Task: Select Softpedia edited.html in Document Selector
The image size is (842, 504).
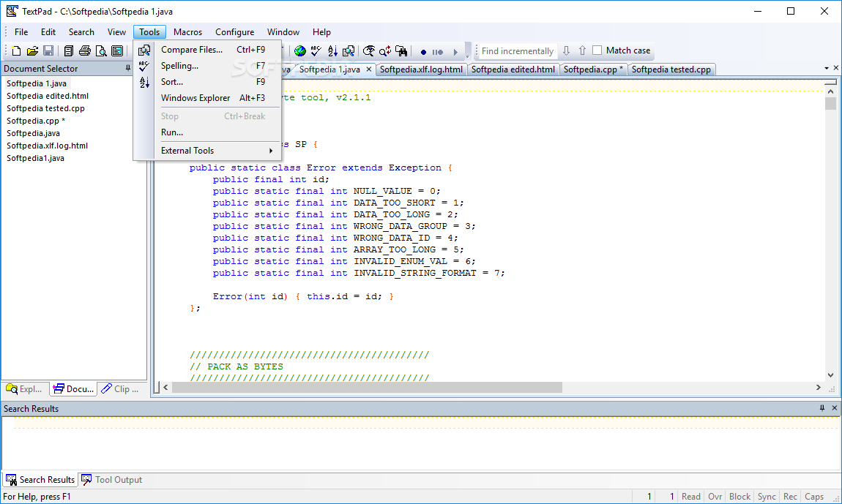Action: pyautogui.click(x=48, y=96)
